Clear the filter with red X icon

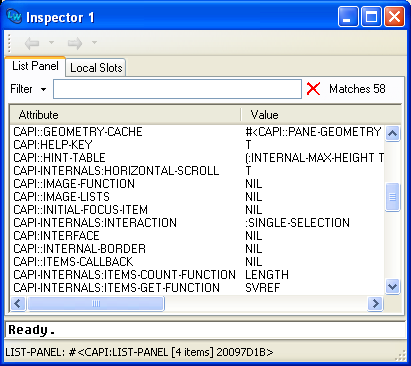click(x=313, y=89)
